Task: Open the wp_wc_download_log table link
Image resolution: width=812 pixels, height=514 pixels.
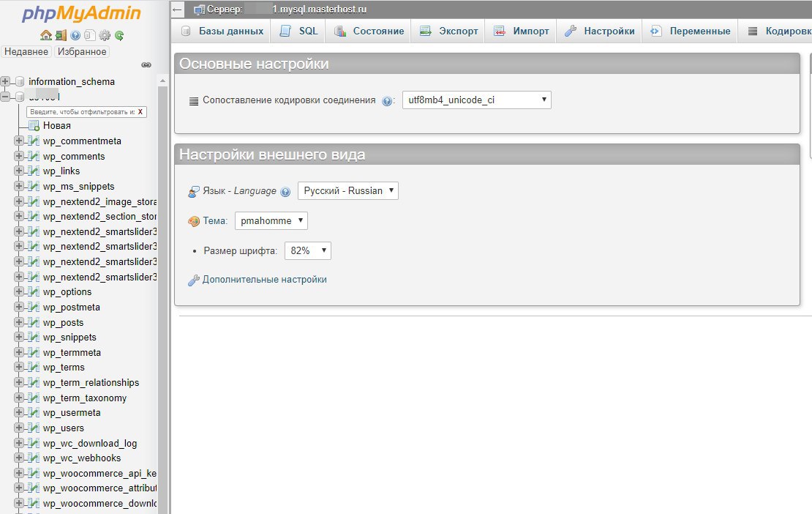Action: [90, 443]
